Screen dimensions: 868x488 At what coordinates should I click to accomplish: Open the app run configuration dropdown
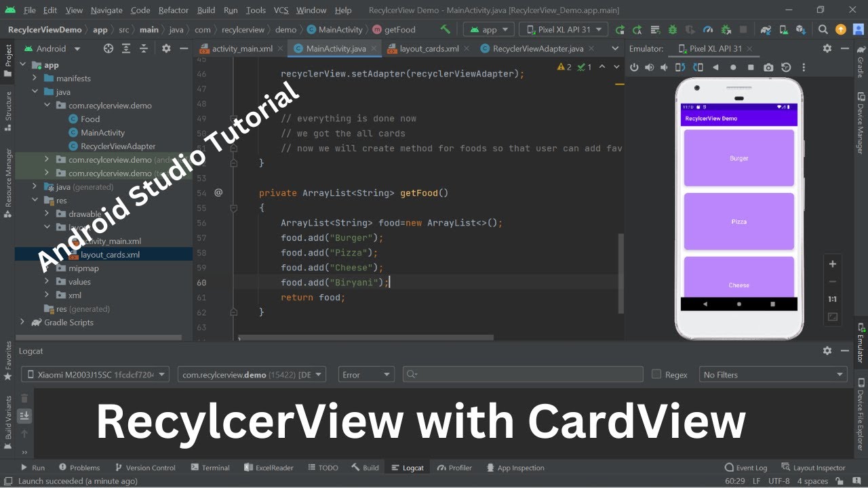[488, 29]
